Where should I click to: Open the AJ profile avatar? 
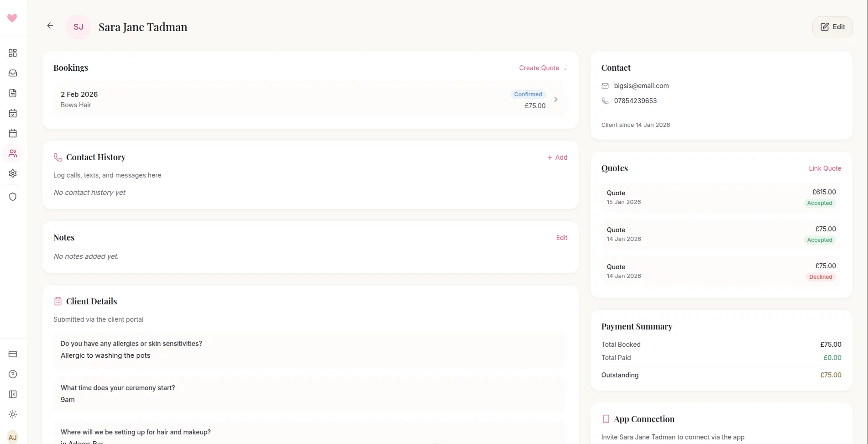12,437
